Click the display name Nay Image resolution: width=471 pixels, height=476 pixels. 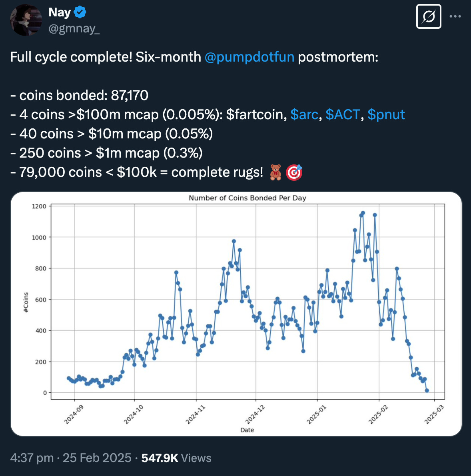click(x=60, y=12)
